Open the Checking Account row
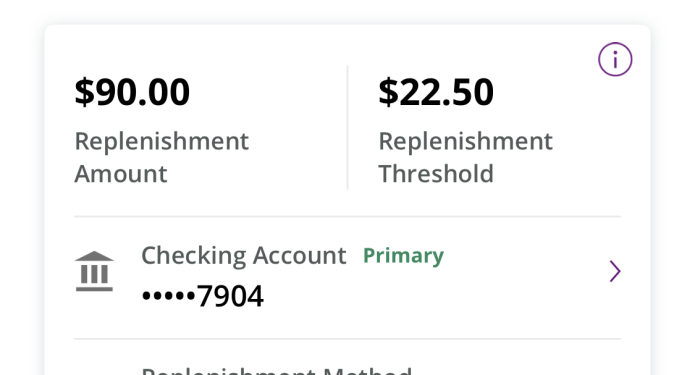 [x=348, y=277]
